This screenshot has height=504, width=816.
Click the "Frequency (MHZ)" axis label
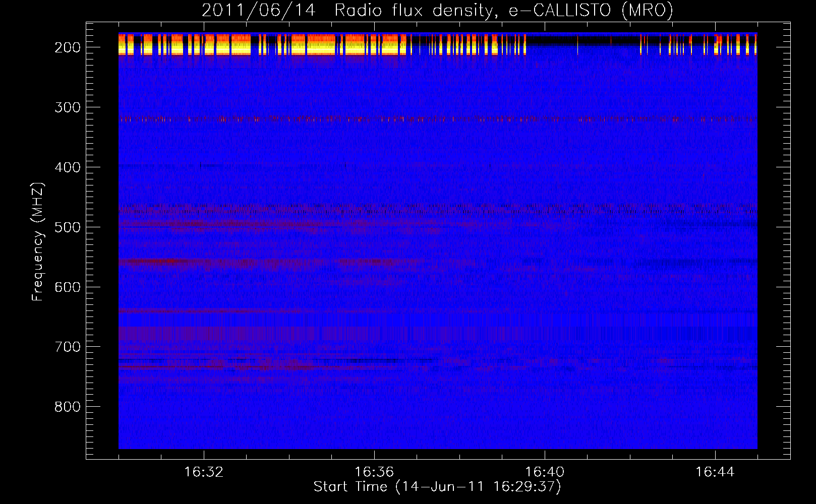pos(38,242)
